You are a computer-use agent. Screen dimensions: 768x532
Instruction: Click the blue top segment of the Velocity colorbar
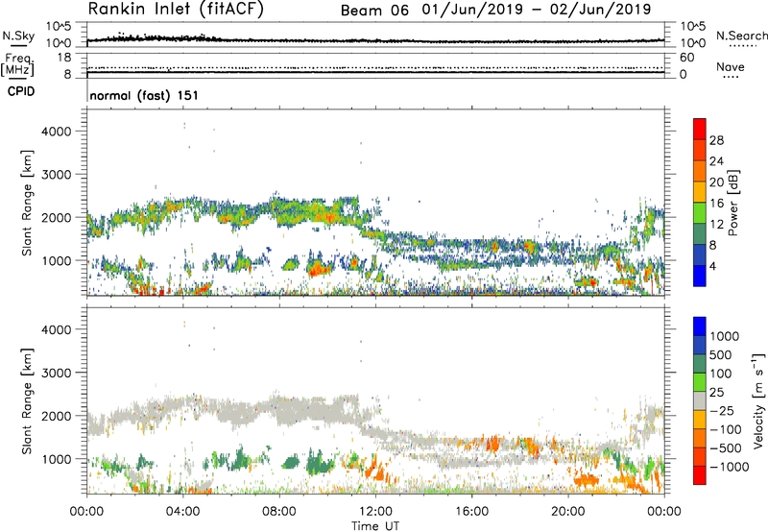click(x=700, y=326)
